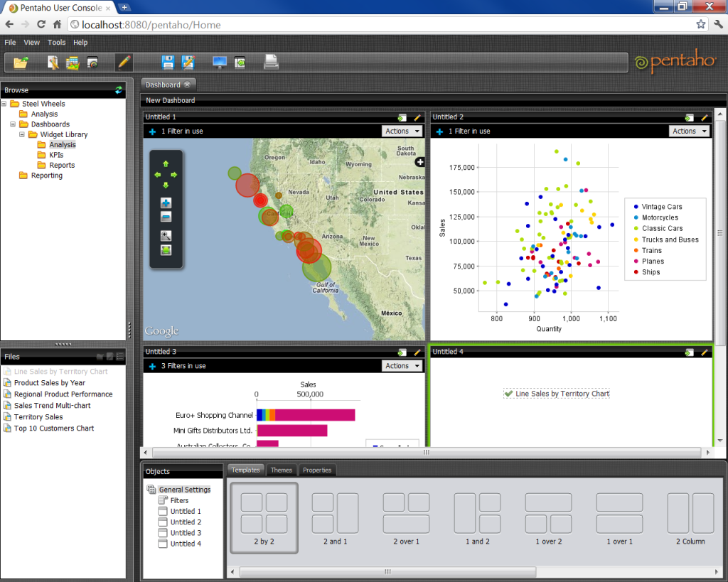Add a filter in Untitled 1

(152, 131)
